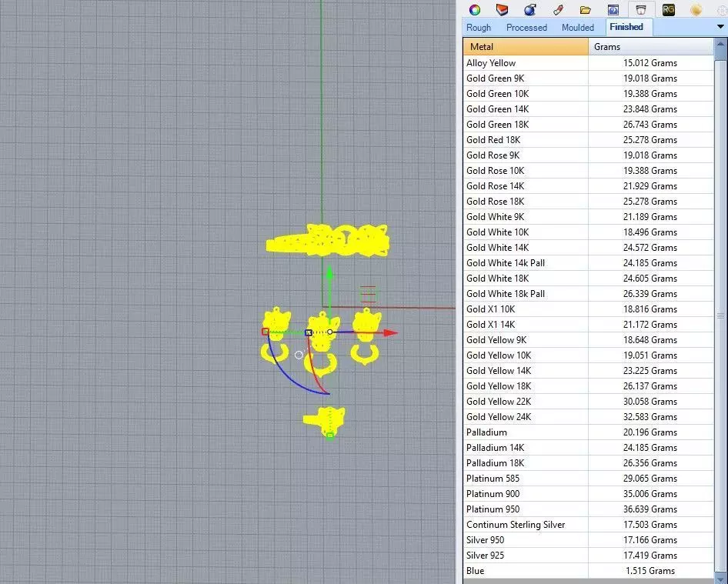Click the gumball green Y-axis move arrow
728x584 pixels.
(329, 272)
